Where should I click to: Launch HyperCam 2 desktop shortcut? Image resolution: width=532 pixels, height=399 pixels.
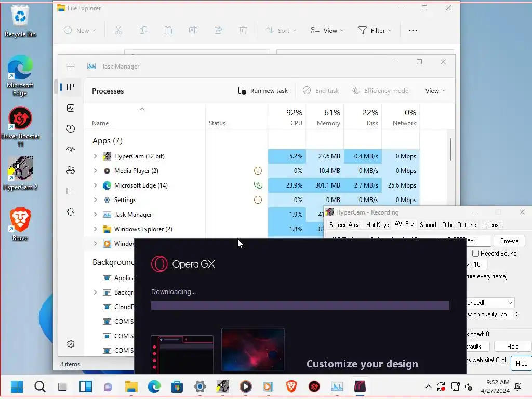(20, 174)
